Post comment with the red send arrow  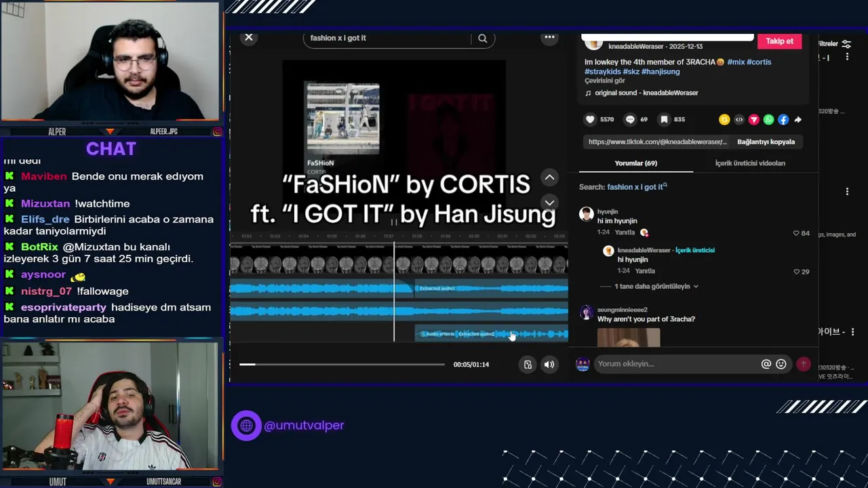pyautogui.click(x=804, y=364)
